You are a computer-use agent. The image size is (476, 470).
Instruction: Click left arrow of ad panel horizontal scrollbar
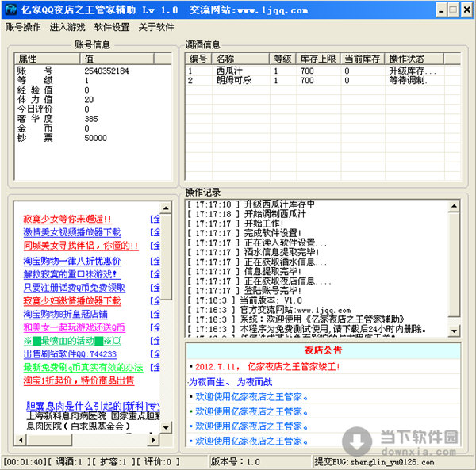(x=21, y=440)
